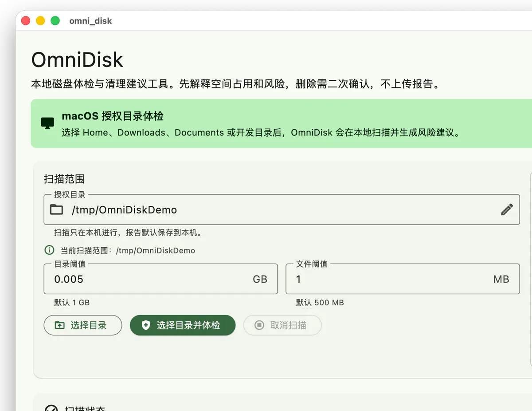
Task: Click the MB unit label
Action: pos(501,279)
